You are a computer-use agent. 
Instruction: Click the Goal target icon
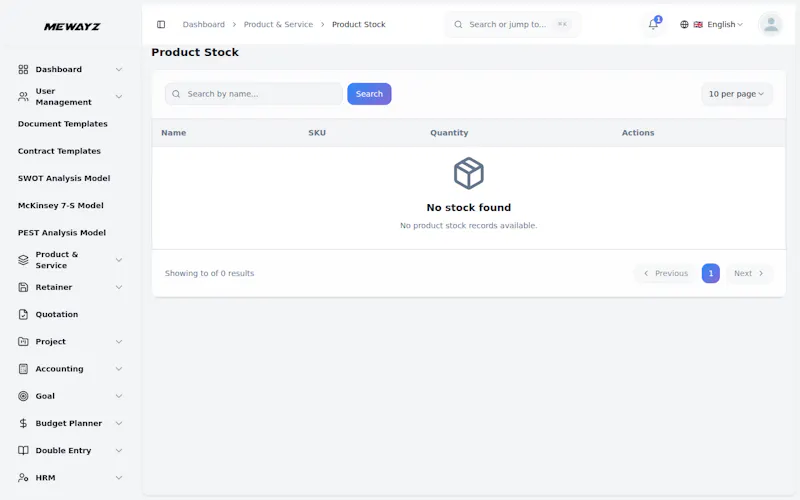pos(23,396)
